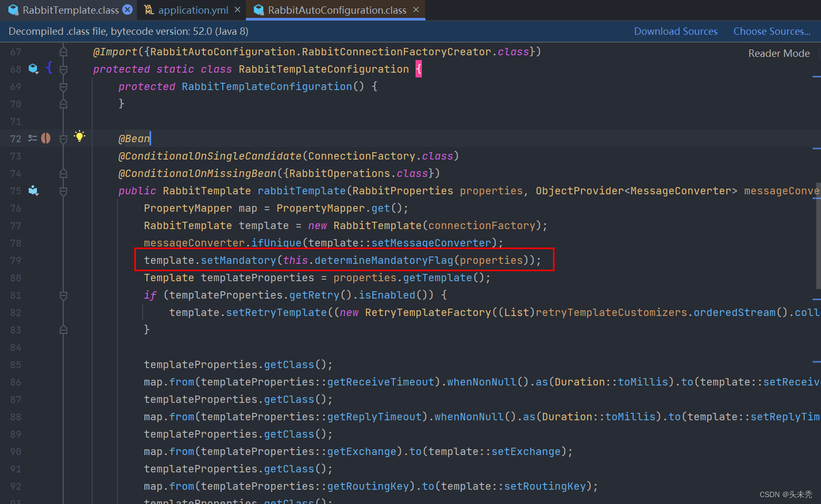Click the @Import annotation on line 67

click(115, 52)
